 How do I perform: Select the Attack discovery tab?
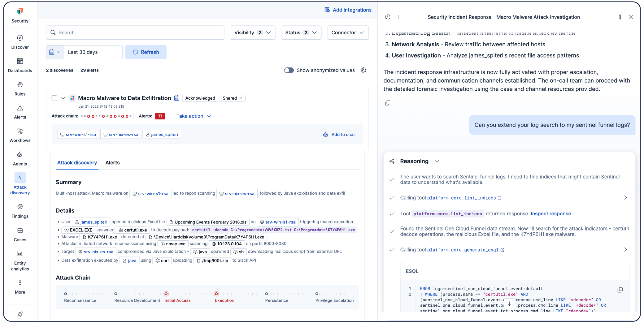(77, 163)
